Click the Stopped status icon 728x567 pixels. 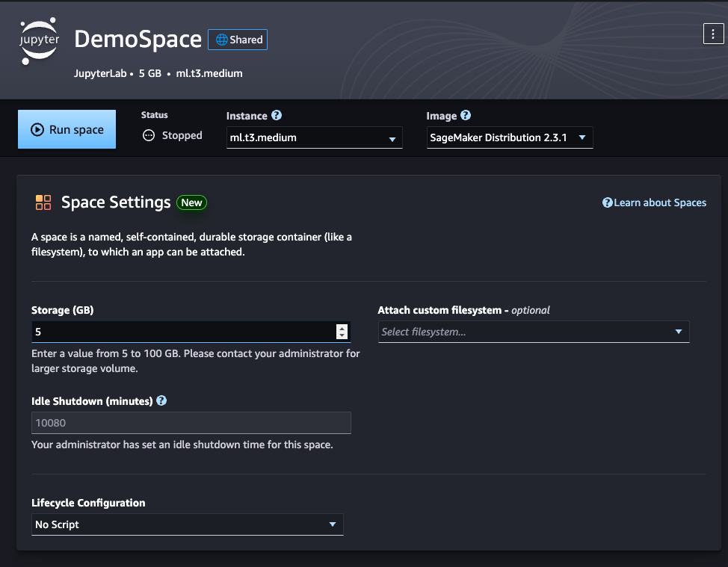tap(149, 135)
